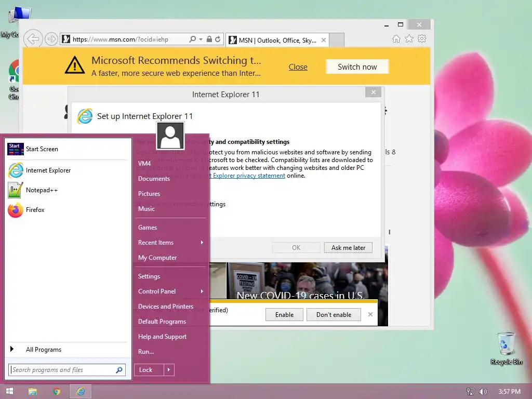Close the Internet Explorer 11 setup dialog
532x399 pixels.
click(373, 92)
